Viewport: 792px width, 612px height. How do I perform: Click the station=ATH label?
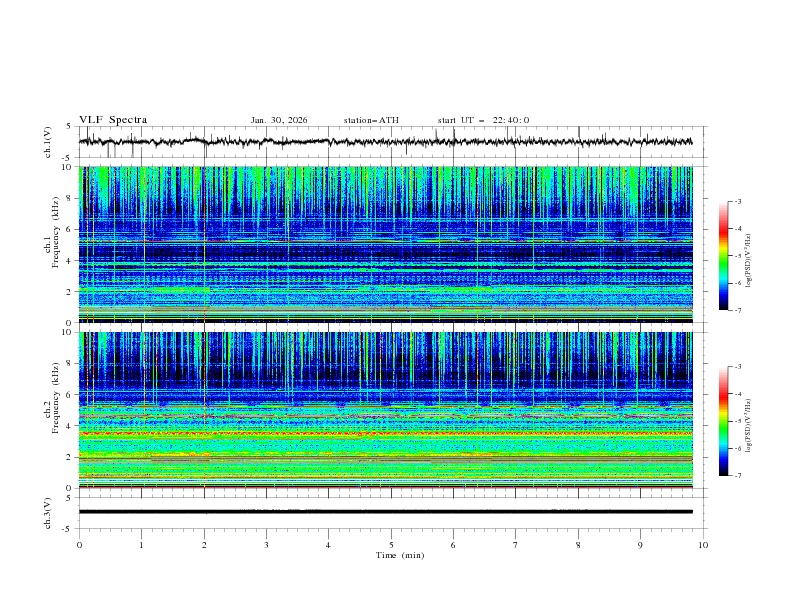371,120
